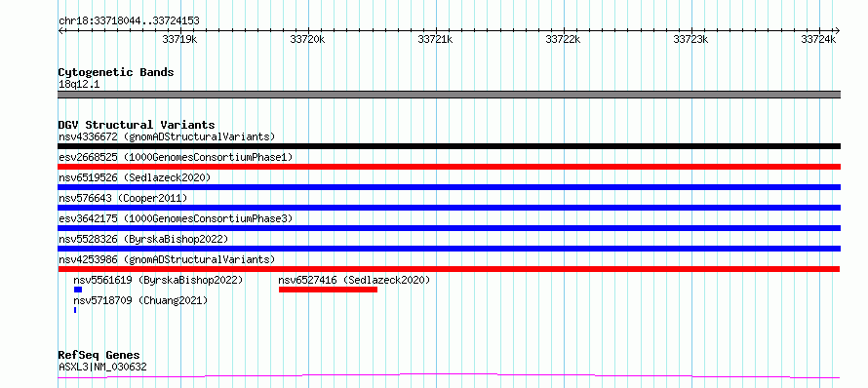The width and height of the screenshot is (868, 388).
Task: Click the 33724k ruler tick label
Action: (818, 39)
